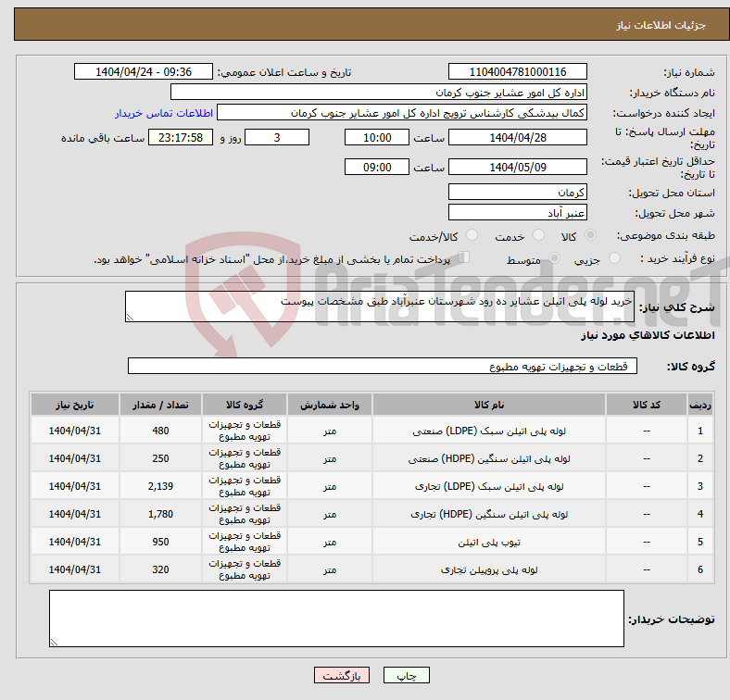Click the response deadline date 1404/04/28
The width and height of the screenshot is (730, 700).
coord(517,137)
